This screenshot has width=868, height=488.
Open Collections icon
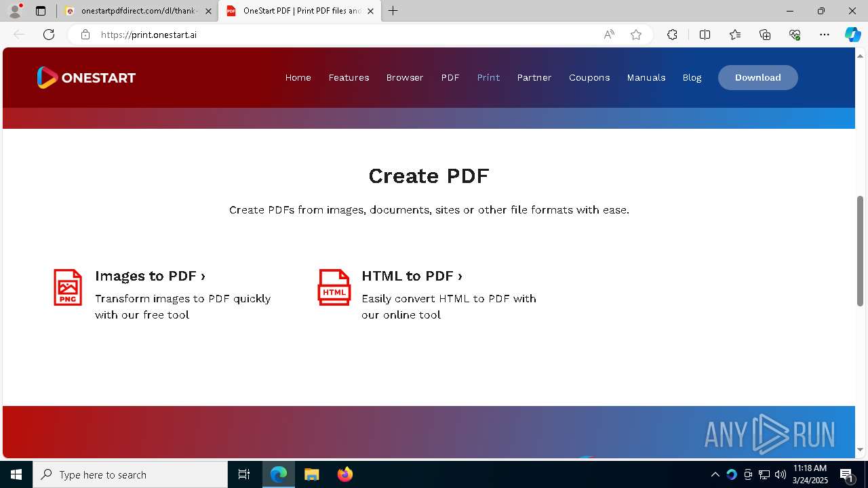[765, 35]
